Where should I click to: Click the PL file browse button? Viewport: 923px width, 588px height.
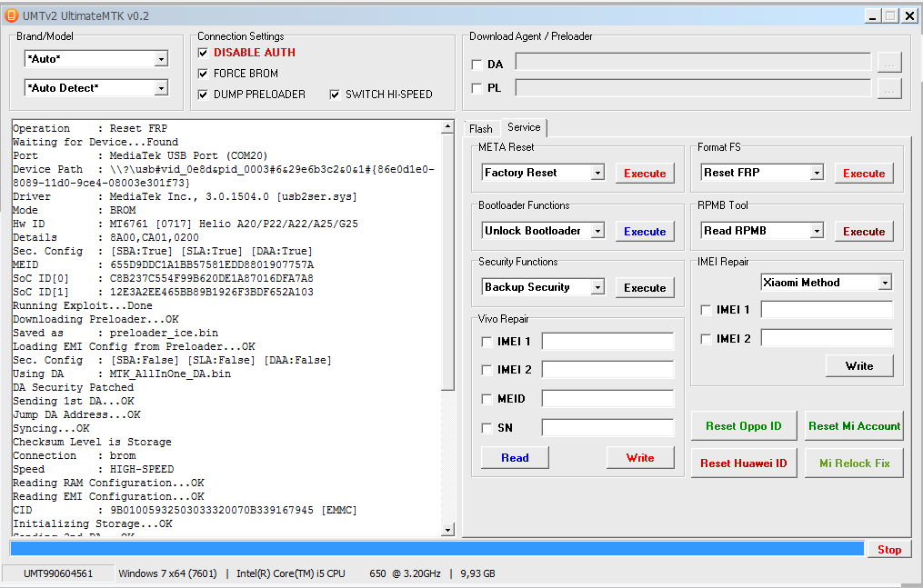click(889, 88)
